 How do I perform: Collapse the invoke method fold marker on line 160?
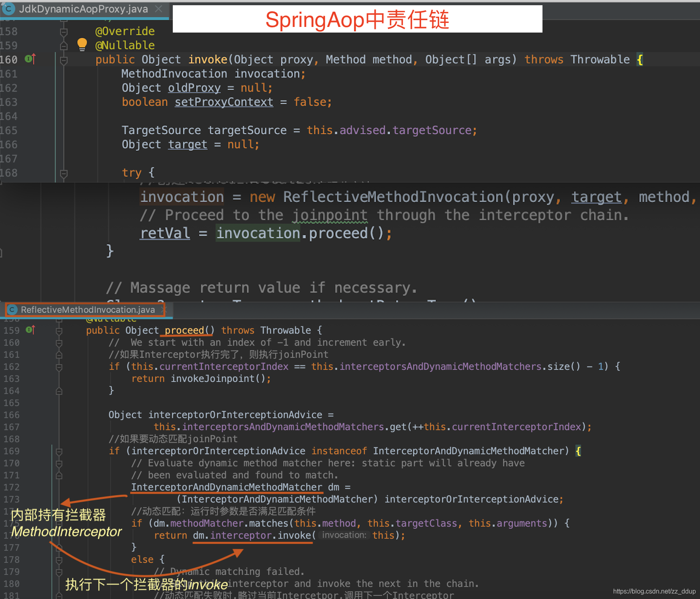pos(63,60)
